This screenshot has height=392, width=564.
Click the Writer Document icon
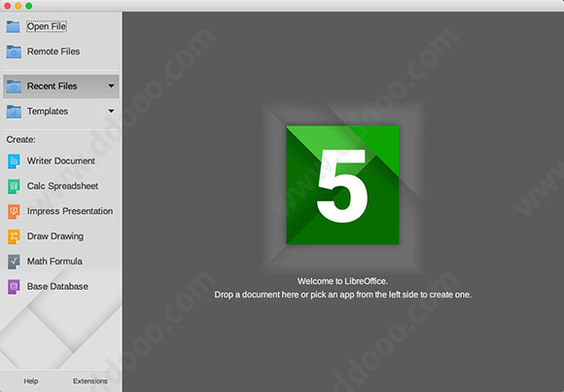14,161
